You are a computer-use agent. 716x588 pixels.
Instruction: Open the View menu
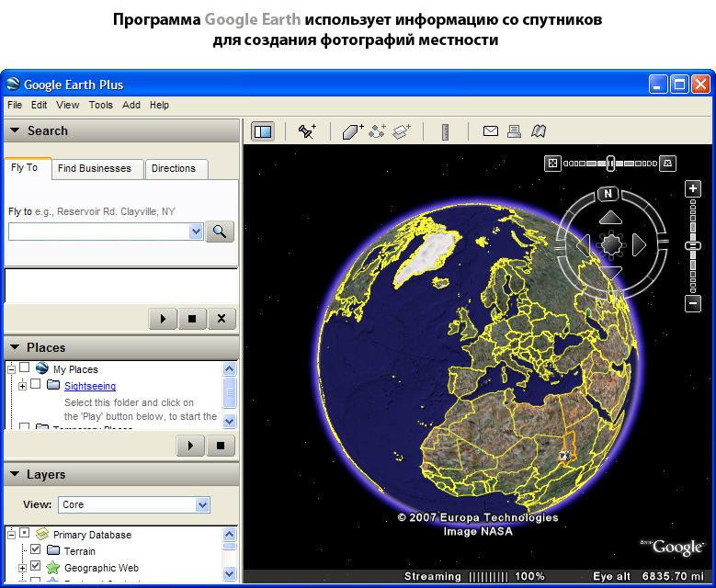tap(68, 105)
